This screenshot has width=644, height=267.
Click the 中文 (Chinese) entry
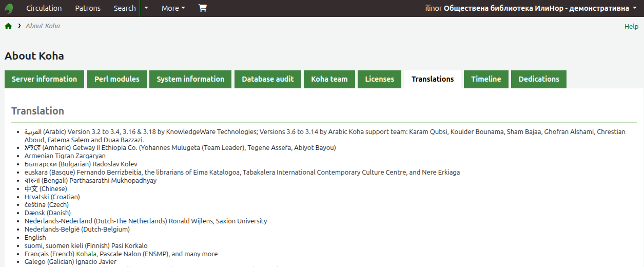point(46,188)
